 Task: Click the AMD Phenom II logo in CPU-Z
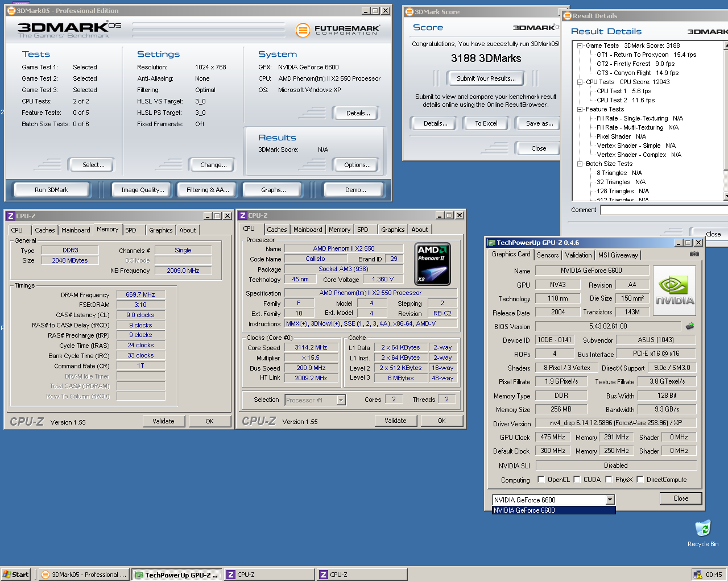click(432, 264)
